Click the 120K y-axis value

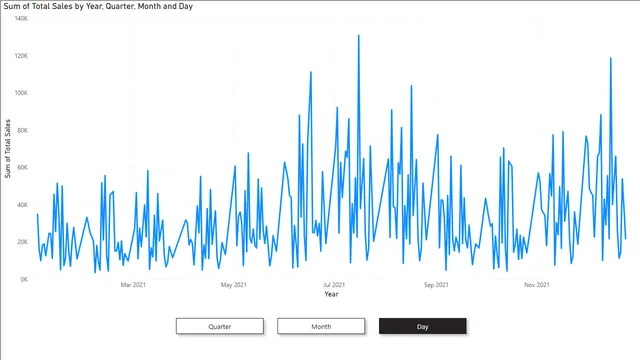click(21, 56)
